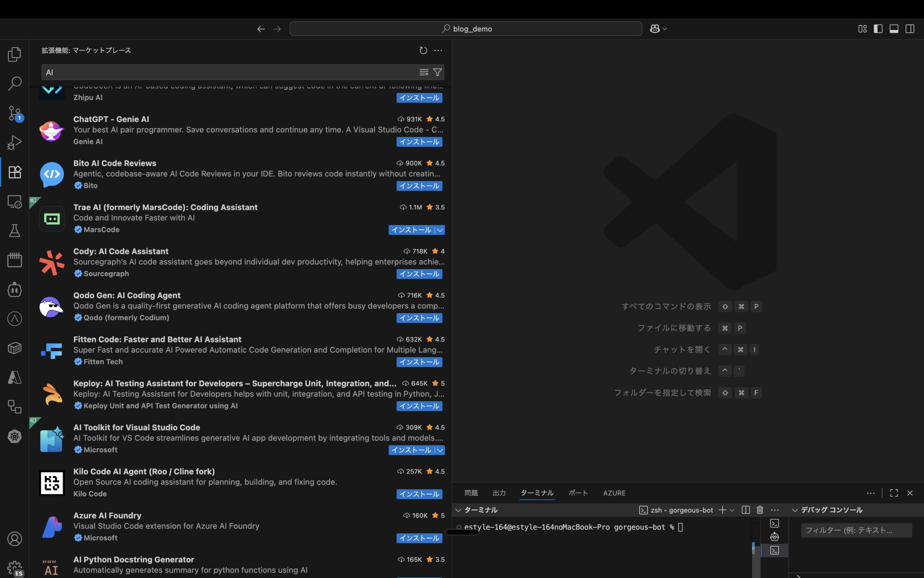Install Cody: AI Code Assistant
Image resolution: width=924 pixels, height=578 pixels.
(x=419, y=274)
